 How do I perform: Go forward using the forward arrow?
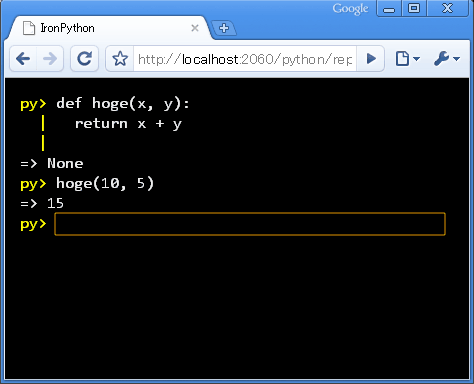tap(50, 59)
